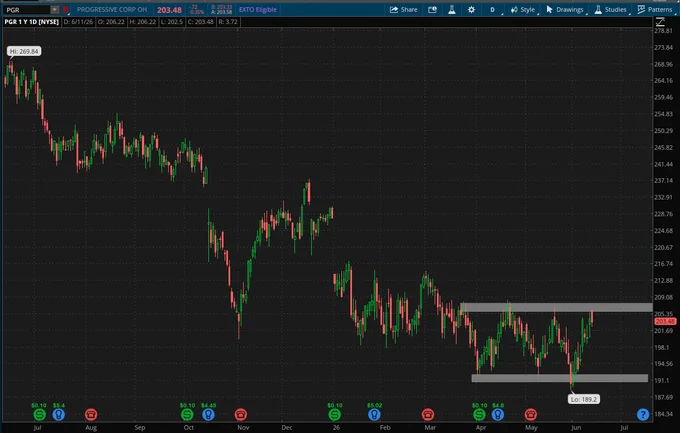Click the bid/ask quote box
680x433 pixels.
(221, 10)
